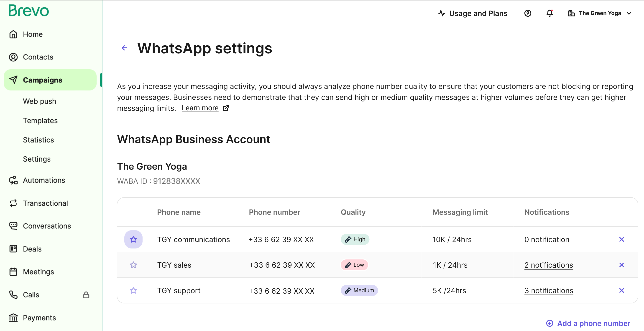This screenshot has height=331, width=644.
Task: Open the Contacts sidebar icon
Action: click(x=13, y=57)
